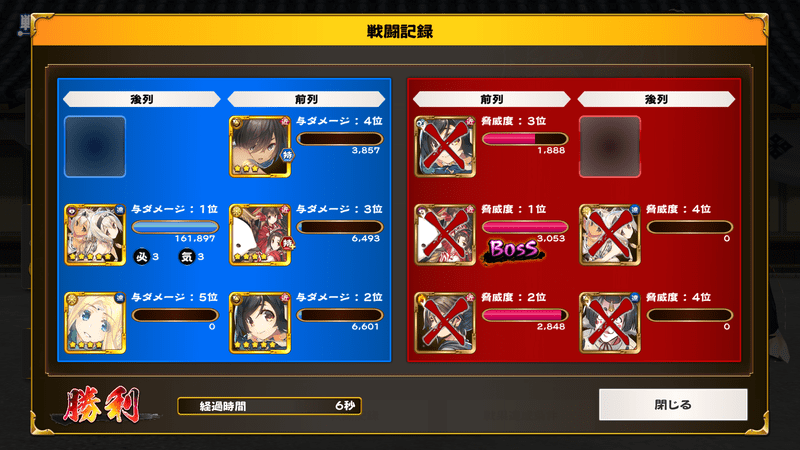
Task: Select the defeated enemy ranked 脅威度 2位
Action: 445,323
